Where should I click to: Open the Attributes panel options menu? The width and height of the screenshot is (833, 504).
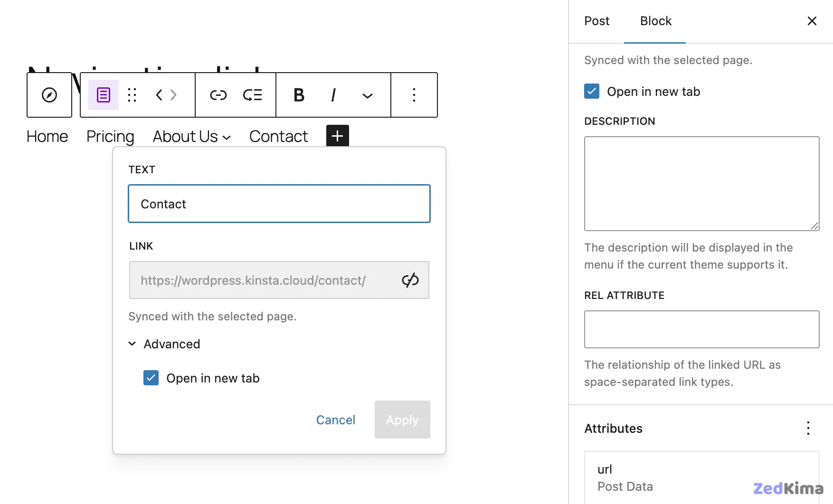808,429
